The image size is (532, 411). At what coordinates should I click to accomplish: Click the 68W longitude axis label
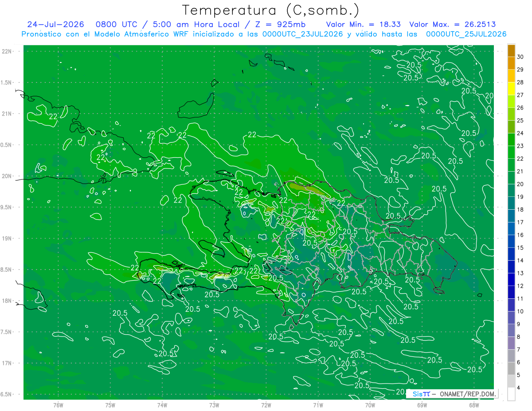[x=474, y=405]
